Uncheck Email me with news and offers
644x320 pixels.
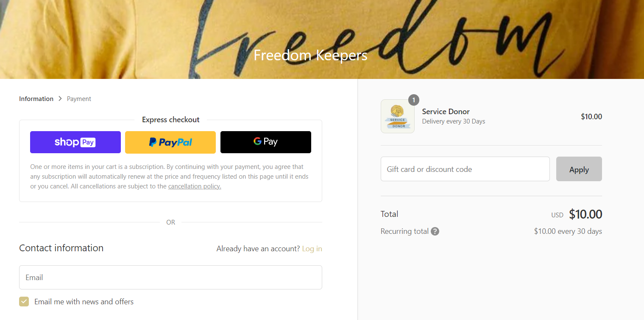click(24, 302)
